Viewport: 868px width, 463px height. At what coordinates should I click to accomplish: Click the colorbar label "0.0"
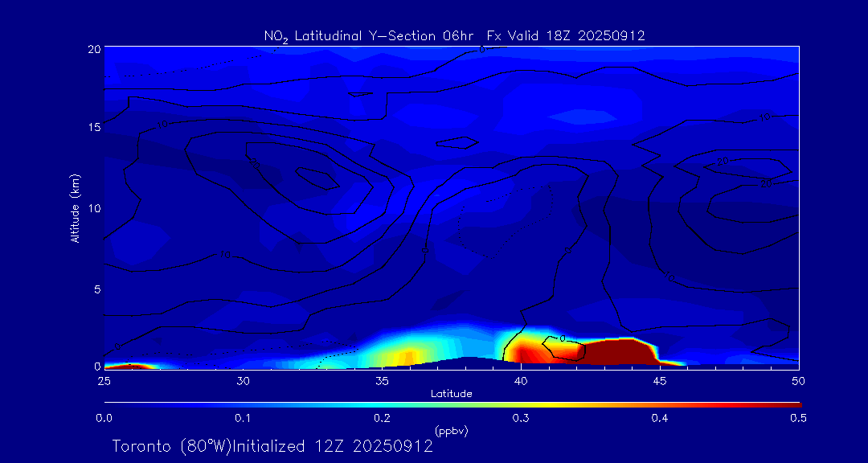(104, 418)
